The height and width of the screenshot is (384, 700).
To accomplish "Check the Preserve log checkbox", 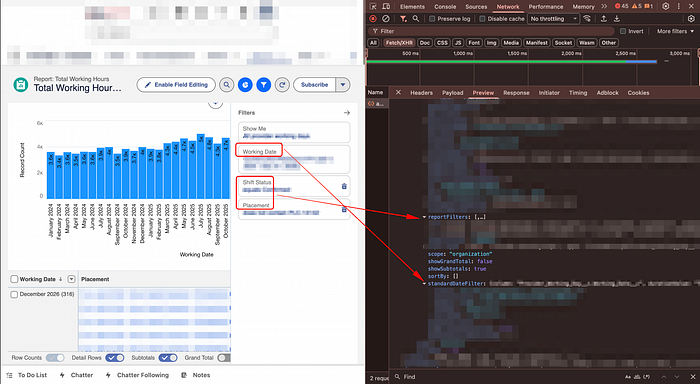I will coord(432,19).
